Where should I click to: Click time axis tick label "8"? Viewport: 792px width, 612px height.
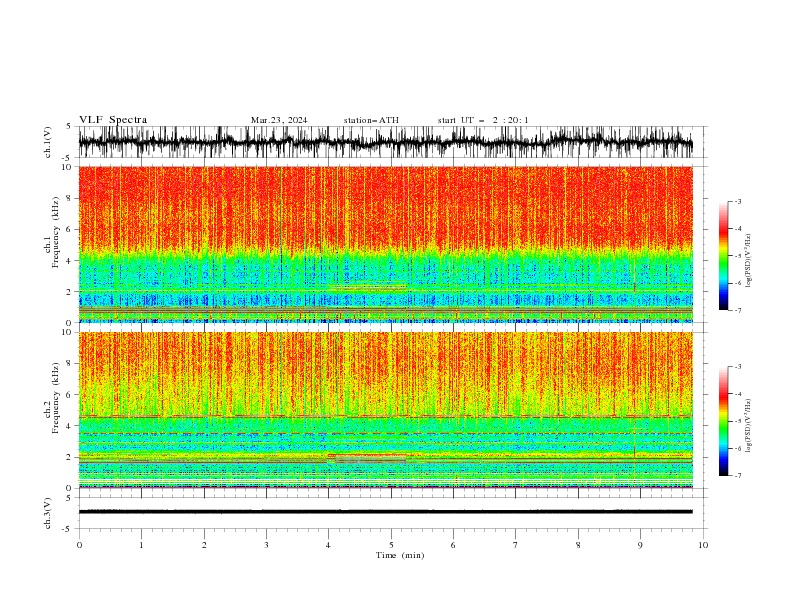[x=578, y=545]
